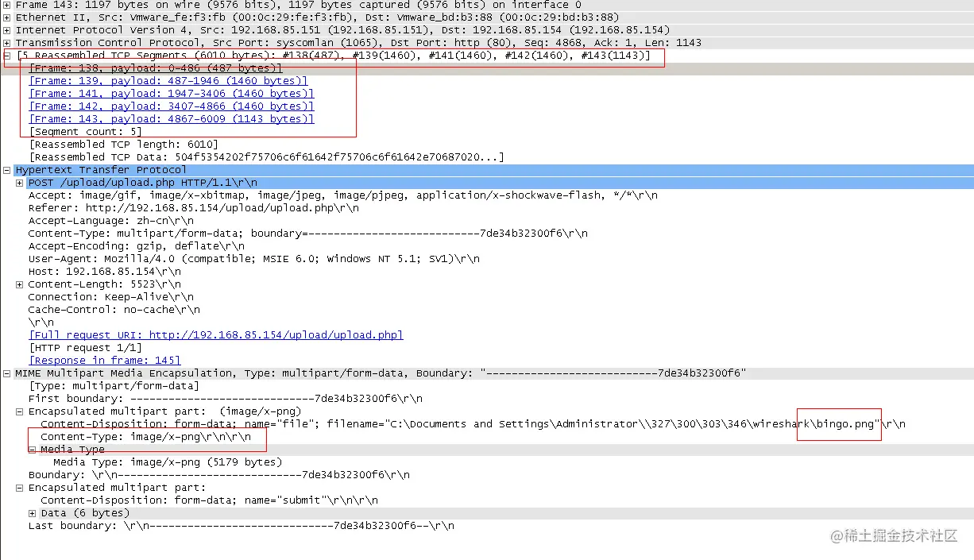Viewport: 974px width, 560px height.
Task: Collapse the MIME Multipart Media Encapsulation node
Action: tap(7, 373)
